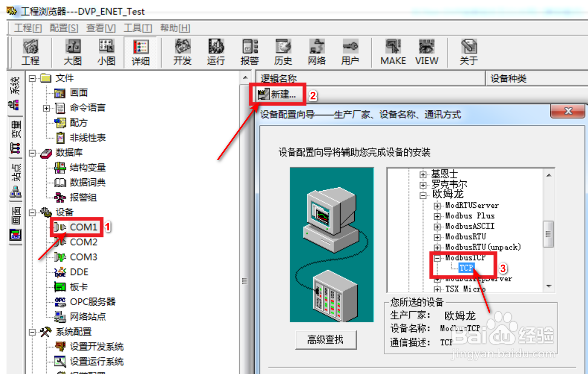The height and width of the screenshot is (374, 588).
Task: Switch to the 变量 side tab
Action: (x=15, y=137)
